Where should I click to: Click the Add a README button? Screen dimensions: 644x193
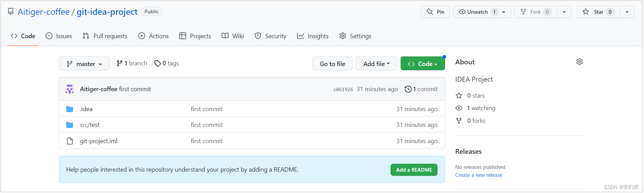click(x=414, y=170)
